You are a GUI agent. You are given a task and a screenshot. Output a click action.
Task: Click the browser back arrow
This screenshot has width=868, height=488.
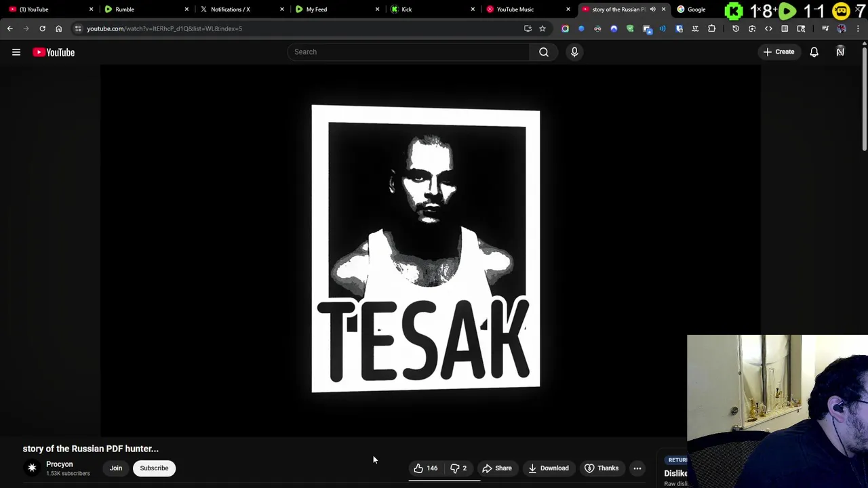[10, 28]
